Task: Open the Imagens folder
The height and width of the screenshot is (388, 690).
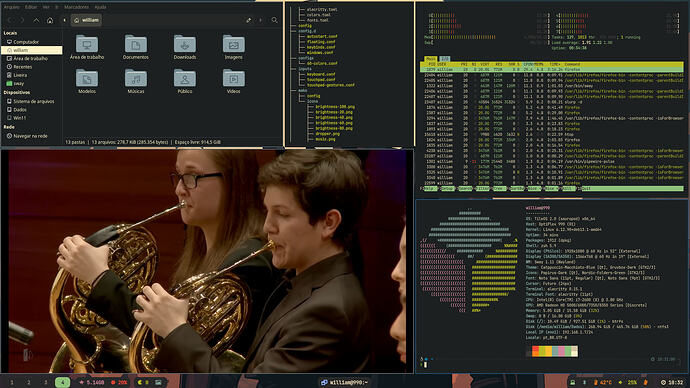Action: coord(234,47)
